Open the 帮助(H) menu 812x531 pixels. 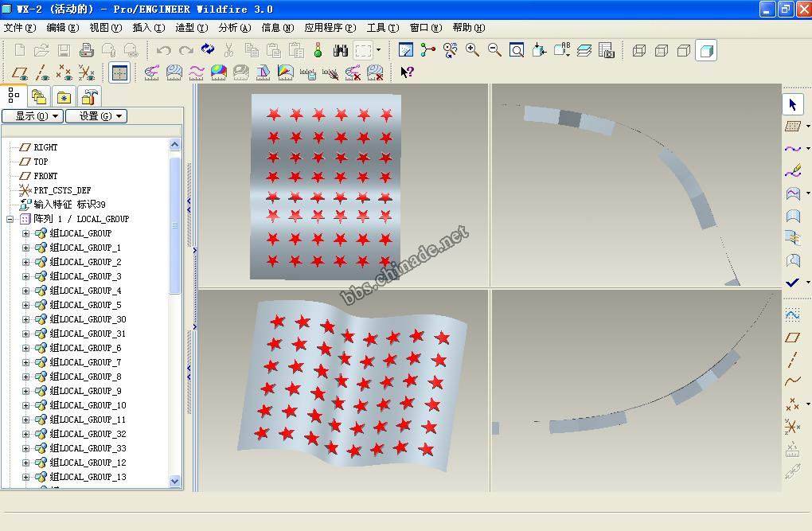[x=469, y=27]
